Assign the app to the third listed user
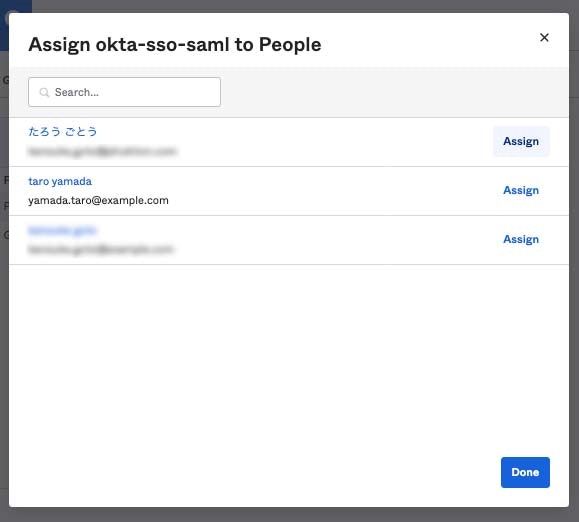 click(x=521, y=240)
